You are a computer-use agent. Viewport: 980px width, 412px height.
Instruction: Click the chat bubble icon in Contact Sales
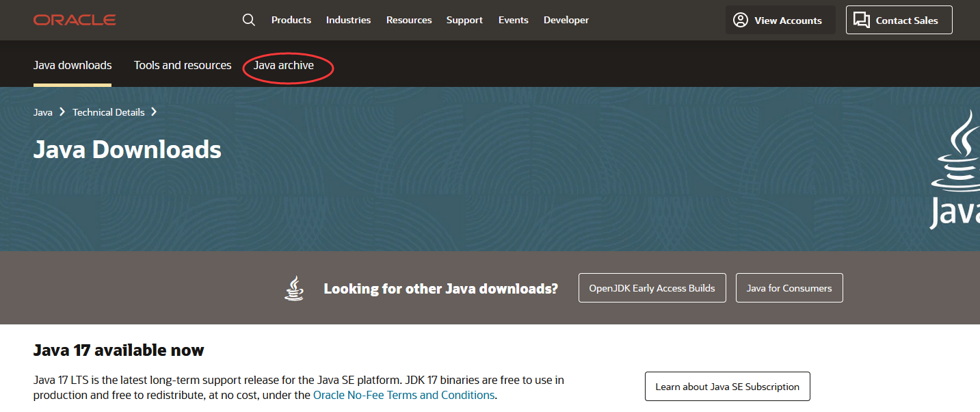(862, 20)
